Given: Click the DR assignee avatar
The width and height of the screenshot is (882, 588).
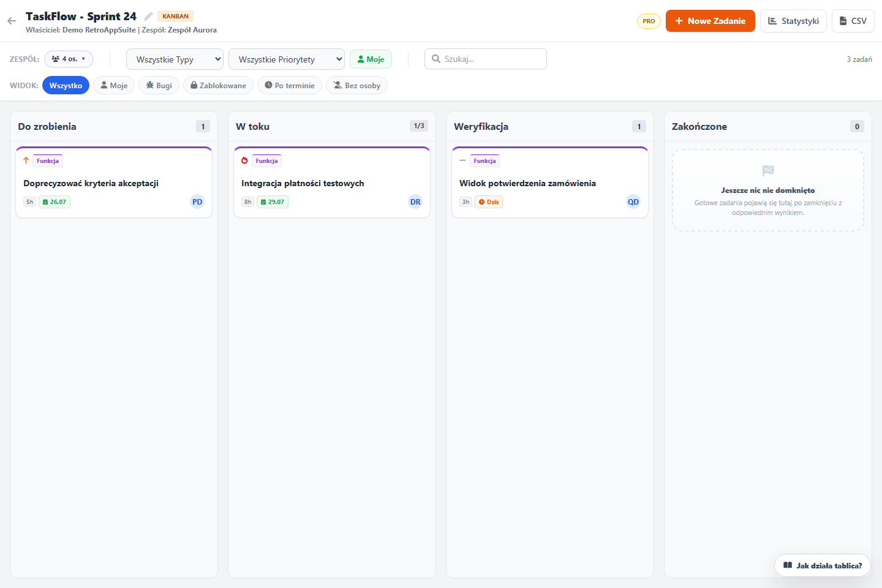Looking at the screenshot, I should pyautogui.click(x=415, y=202).
